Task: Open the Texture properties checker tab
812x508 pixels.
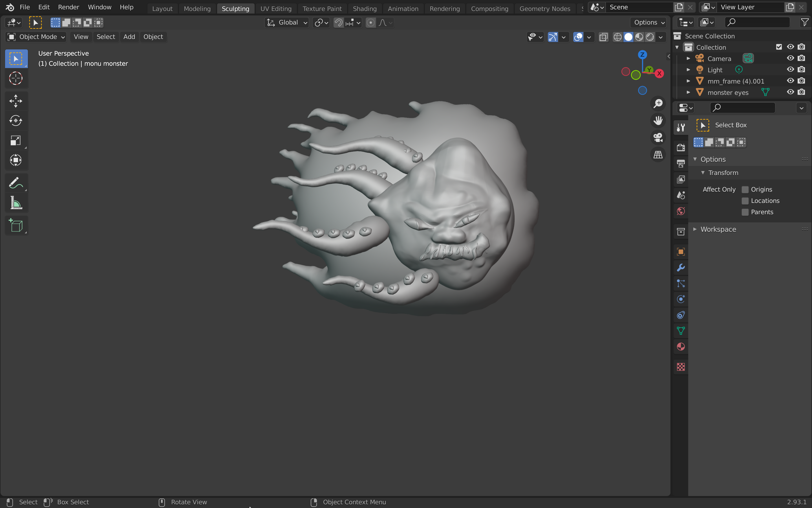Action: coord(681,367)
